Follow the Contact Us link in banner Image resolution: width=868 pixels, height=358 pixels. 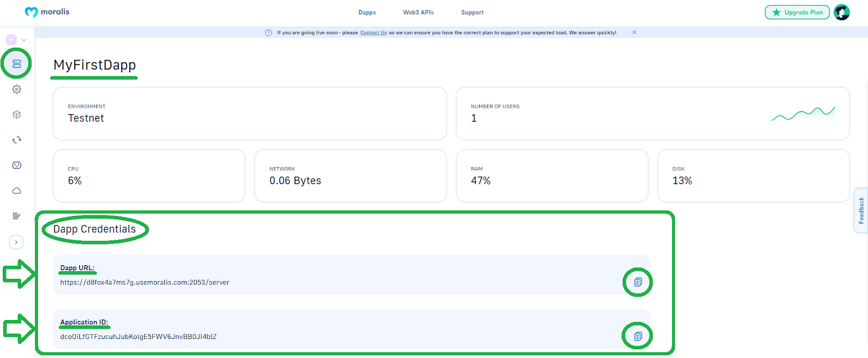(x=374, y=33)
